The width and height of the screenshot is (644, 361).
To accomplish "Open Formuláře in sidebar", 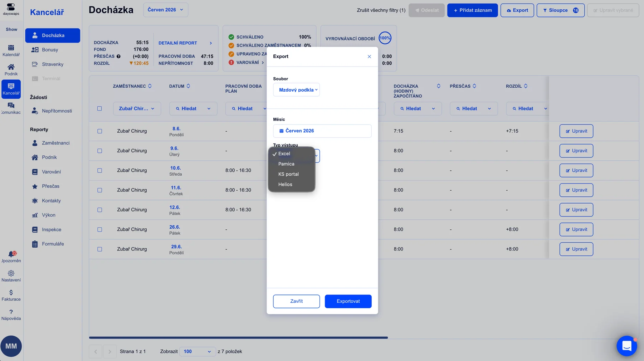I will coord(53,244).
